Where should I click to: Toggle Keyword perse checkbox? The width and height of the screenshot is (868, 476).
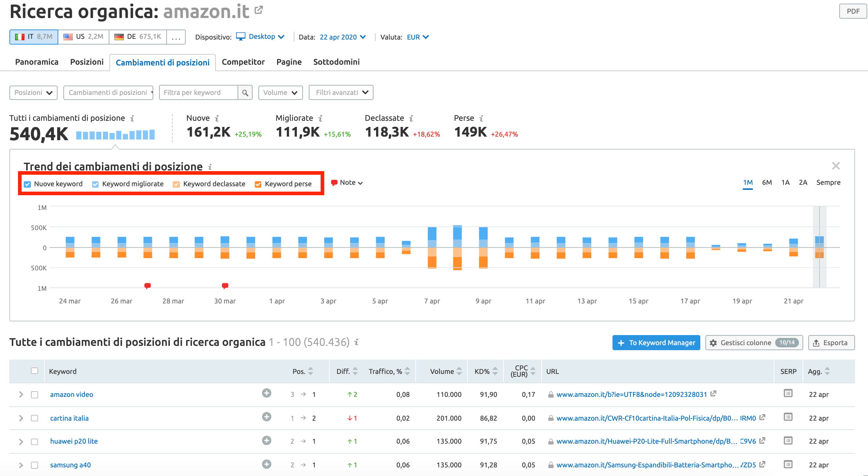[x=258, y=184]
